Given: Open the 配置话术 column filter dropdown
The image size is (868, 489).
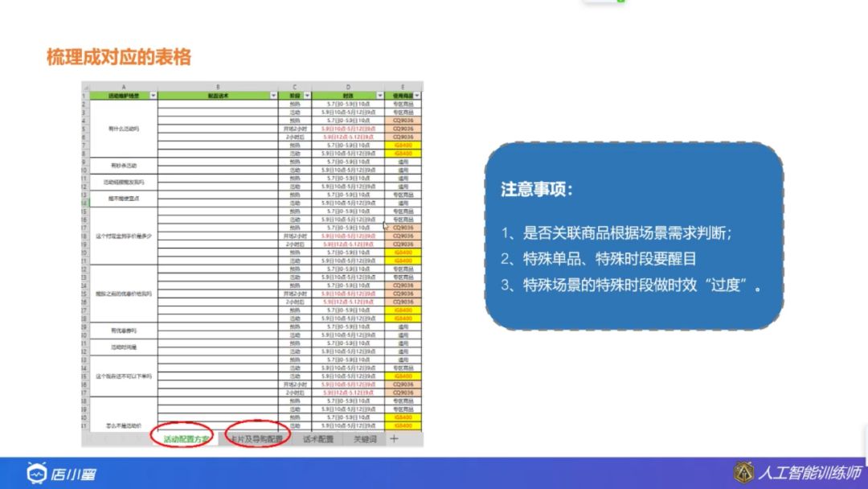Looking at the screenshot, I should pyautogui.click(x=272, y=94).
